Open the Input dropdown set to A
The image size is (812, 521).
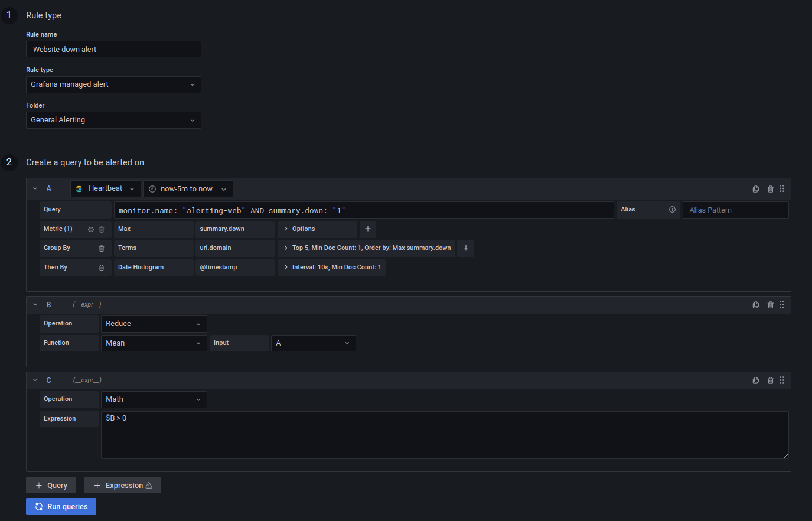point(314,343)
